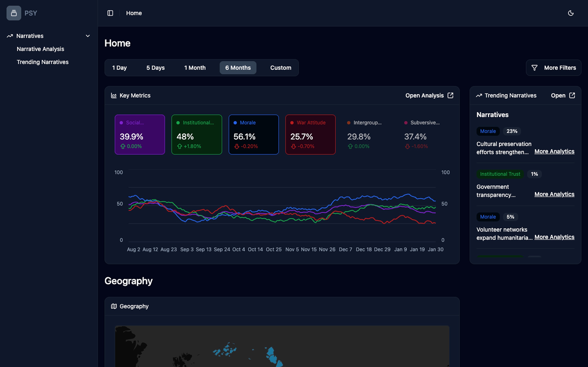Click the world map in Geography
This screenshot has width=588, height=367.
[x=282, y=347]
